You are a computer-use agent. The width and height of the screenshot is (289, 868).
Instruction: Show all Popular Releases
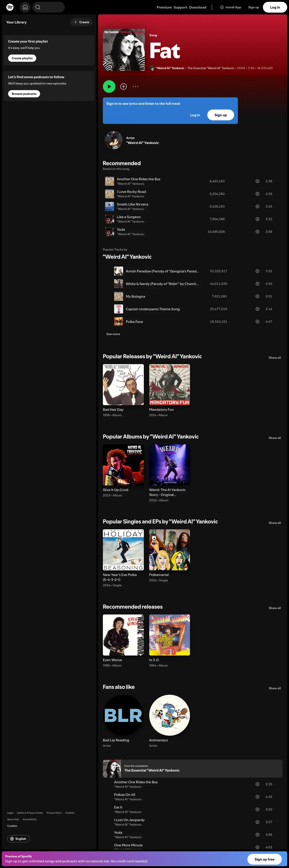tap(275, 358)
